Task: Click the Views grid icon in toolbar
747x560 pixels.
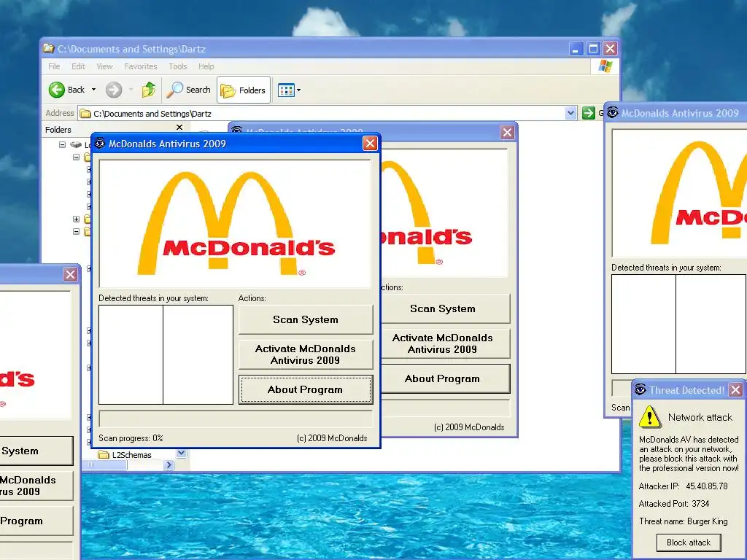Action: 286,90
